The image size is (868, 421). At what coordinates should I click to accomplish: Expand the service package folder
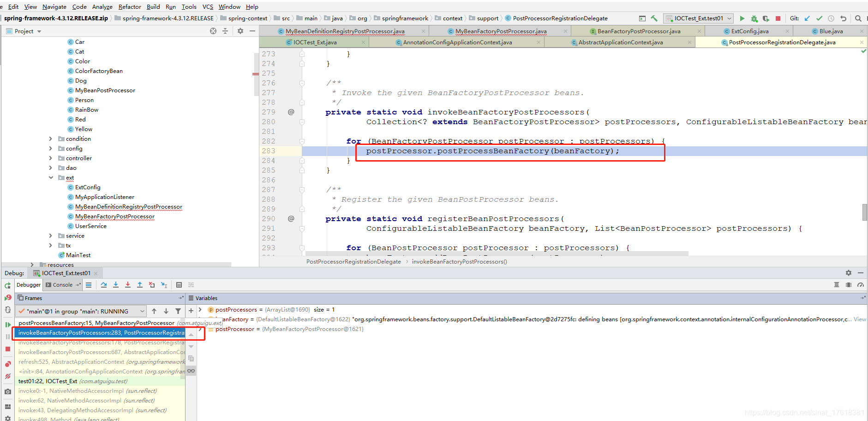point(51,236)
